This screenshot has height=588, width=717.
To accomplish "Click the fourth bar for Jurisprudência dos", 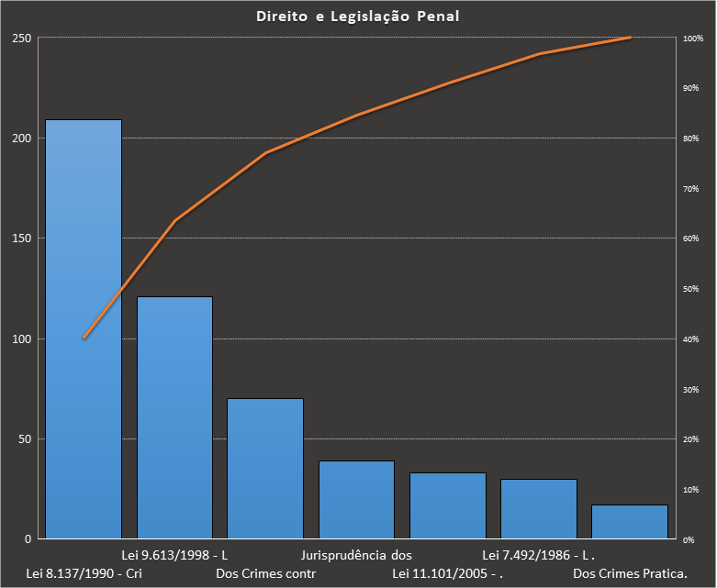I will pyautogui.click(x=356, y=500).
